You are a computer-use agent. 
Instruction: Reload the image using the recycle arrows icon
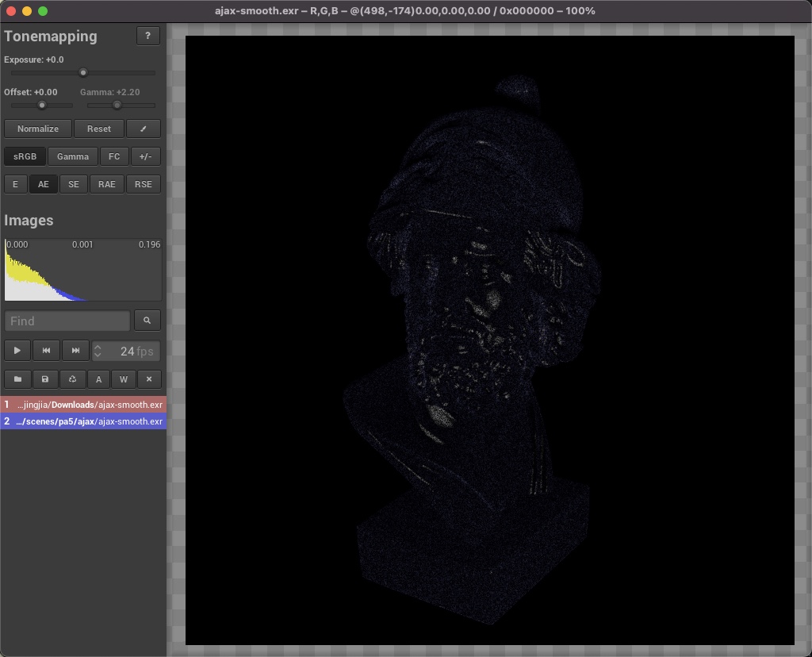pyautogui.click(x=72, y=379)
